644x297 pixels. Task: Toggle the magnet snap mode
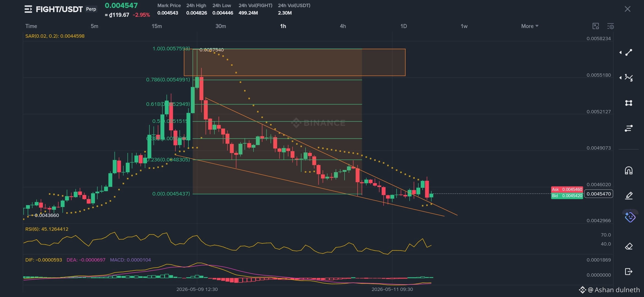[x=629, y=170]
